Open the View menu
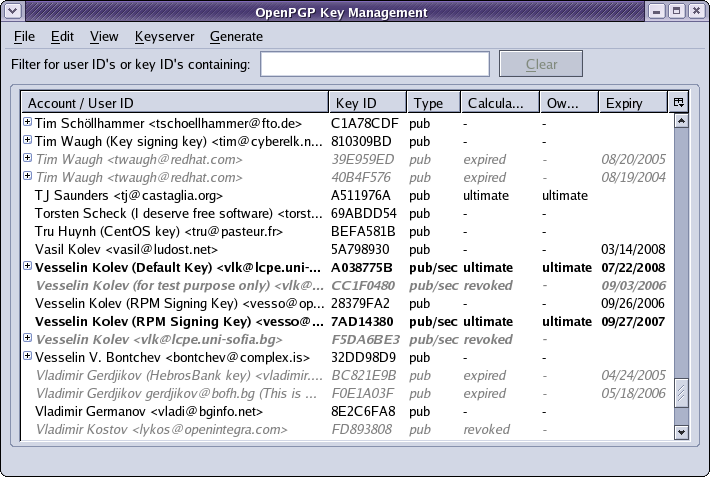The image size is (710, 477). pyautogui.click(x=104, y=36)
